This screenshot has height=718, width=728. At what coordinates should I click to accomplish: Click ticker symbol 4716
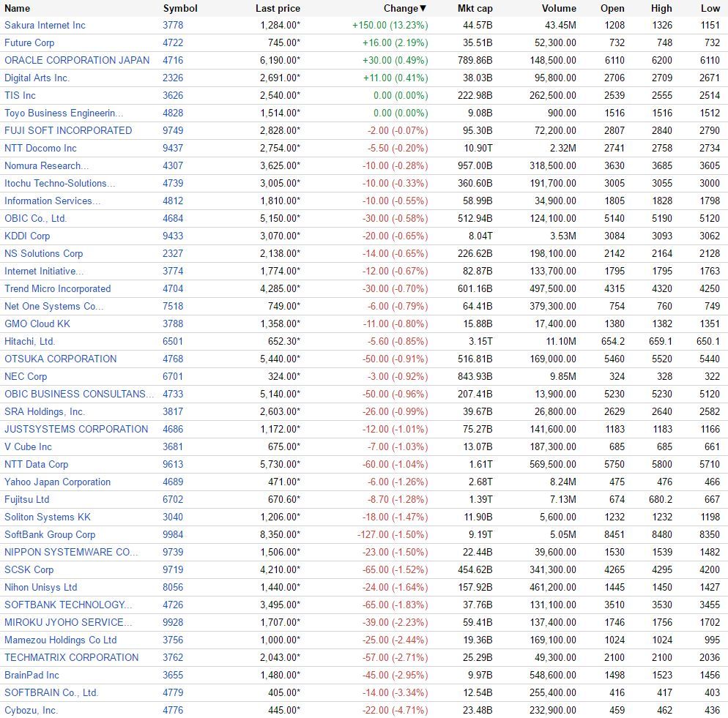click(x=173, y=60)
